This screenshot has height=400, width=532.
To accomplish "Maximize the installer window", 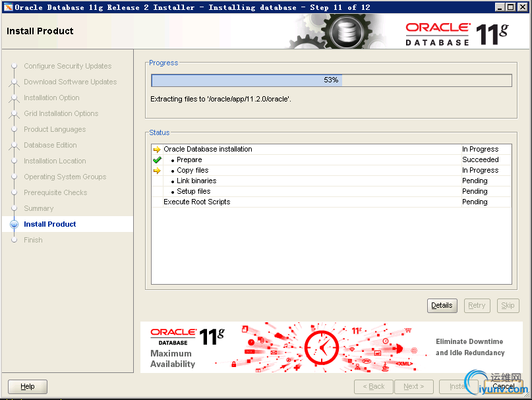I will (510, 7).
